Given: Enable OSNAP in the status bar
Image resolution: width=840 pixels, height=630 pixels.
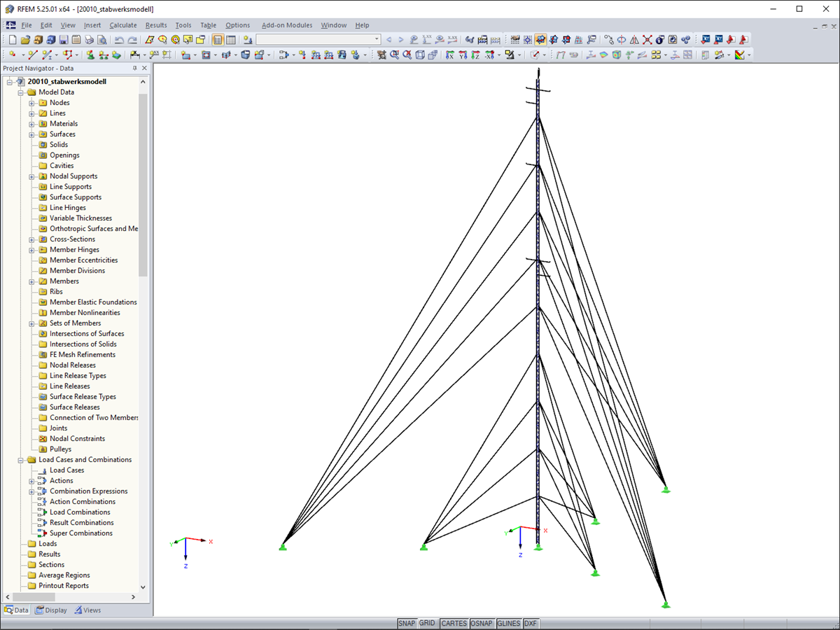Looking at the screenshot, I should [x=482, y=623].
